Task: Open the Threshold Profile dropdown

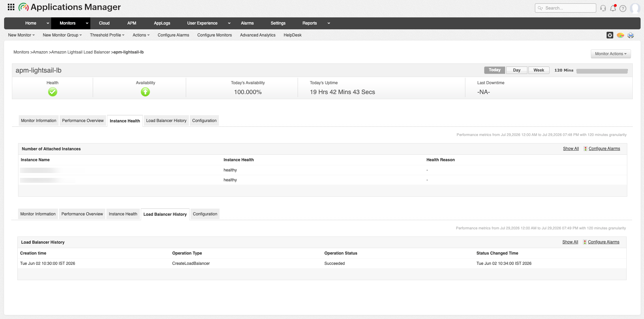Action: [x=107, y=35]
